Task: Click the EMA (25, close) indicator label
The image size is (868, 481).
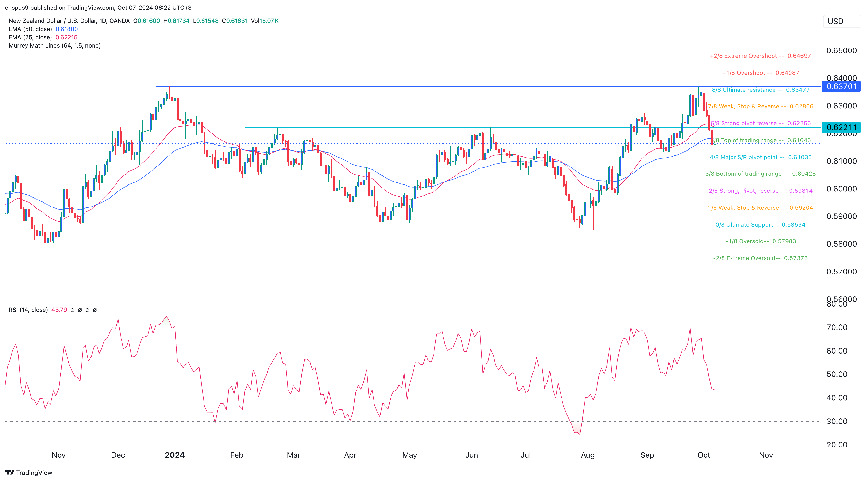Action: pyautogui.click(x=30, y=37)
